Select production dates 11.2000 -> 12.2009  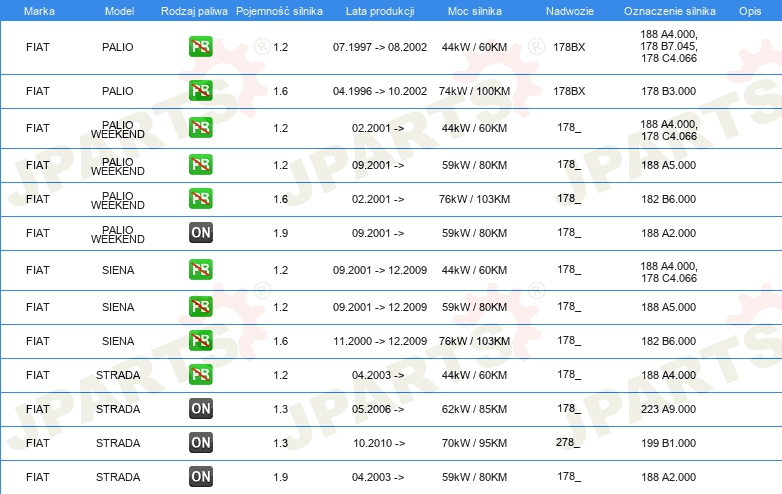tap(380, 341)
